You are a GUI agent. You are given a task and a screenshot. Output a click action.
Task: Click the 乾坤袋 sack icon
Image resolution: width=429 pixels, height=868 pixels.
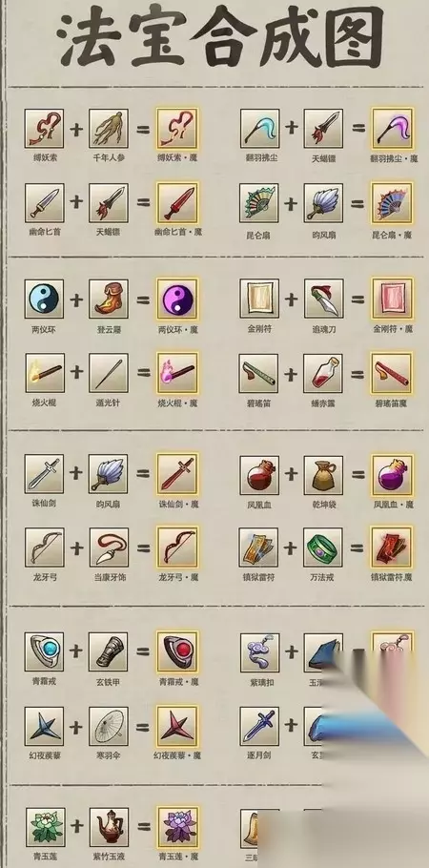(324, 475)
